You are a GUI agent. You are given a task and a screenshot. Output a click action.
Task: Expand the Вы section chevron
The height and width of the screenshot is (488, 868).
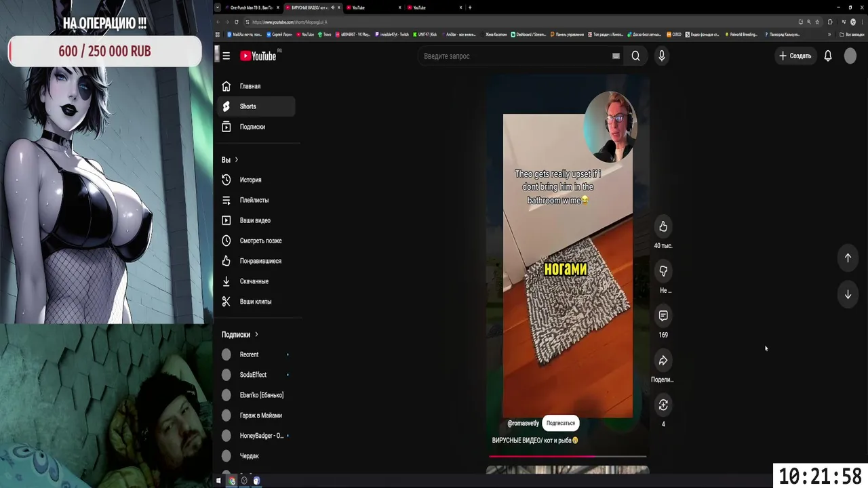(x=236, y=160)
